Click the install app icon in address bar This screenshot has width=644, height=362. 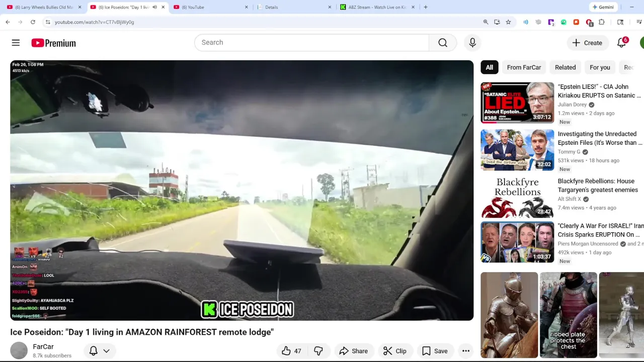[x=497, y=22]
